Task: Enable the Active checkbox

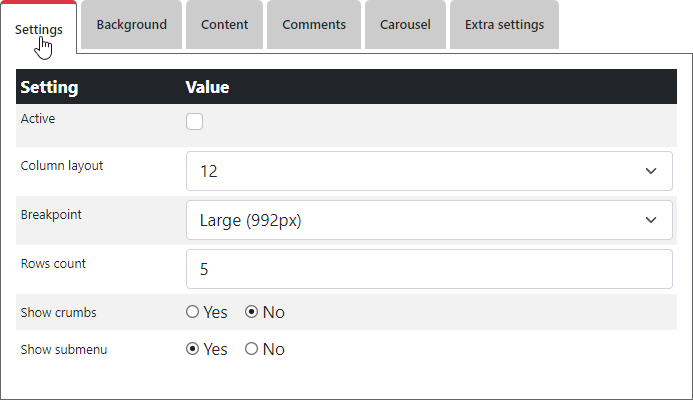Action: (x=195, y=122)
